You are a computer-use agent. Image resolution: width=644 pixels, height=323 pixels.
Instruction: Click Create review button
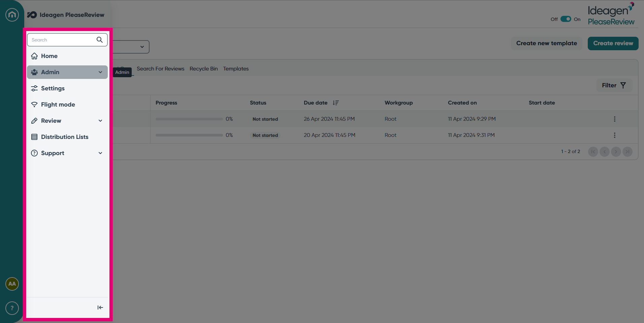613,43
